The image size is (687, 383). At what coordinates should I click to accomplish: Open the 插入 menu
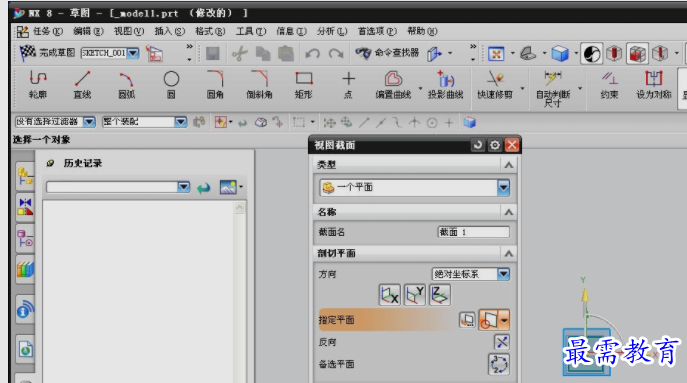coord(170,32)
